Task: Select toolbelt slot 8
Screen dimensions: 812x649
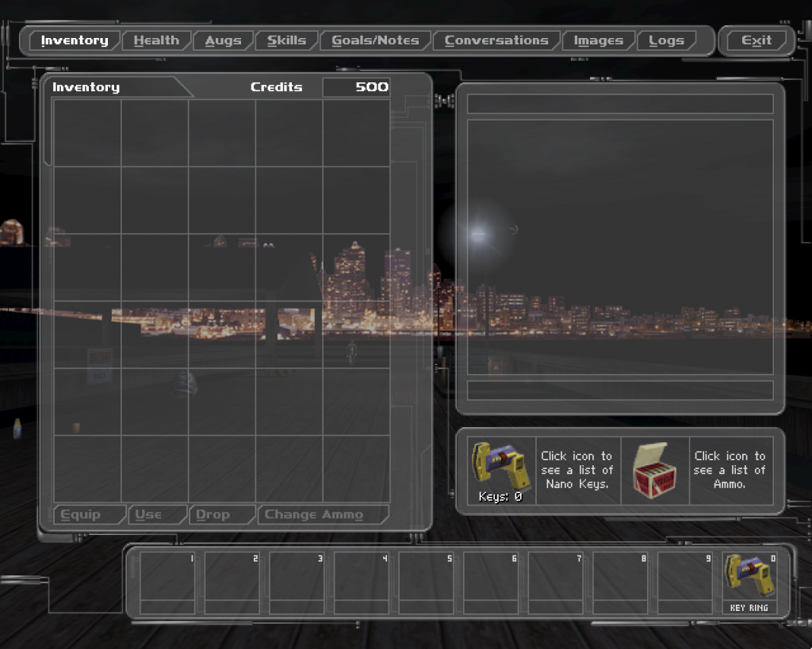Action: tap(620, 582)
